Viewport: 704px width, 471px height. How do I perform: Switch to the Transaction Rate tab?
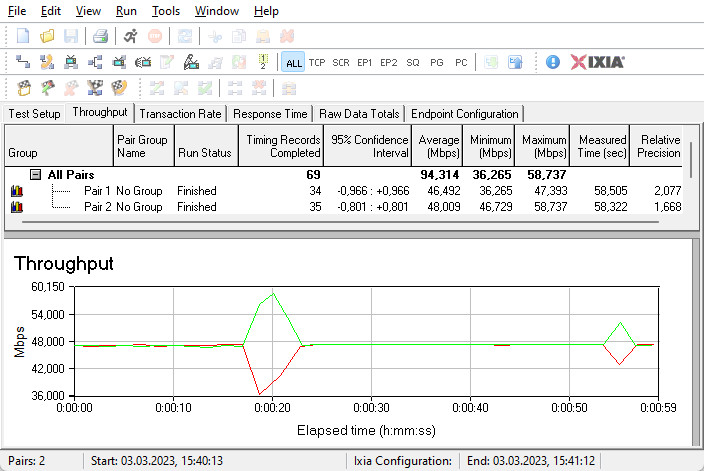pyautogui.click(x=181, y=114)
